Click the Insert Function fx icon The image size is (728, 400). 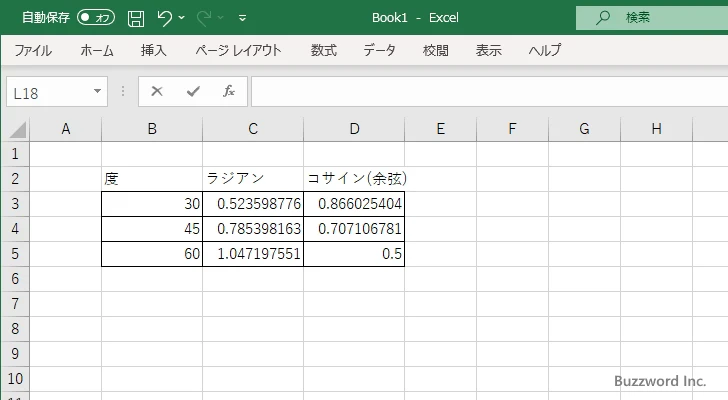tap(229, 91)
